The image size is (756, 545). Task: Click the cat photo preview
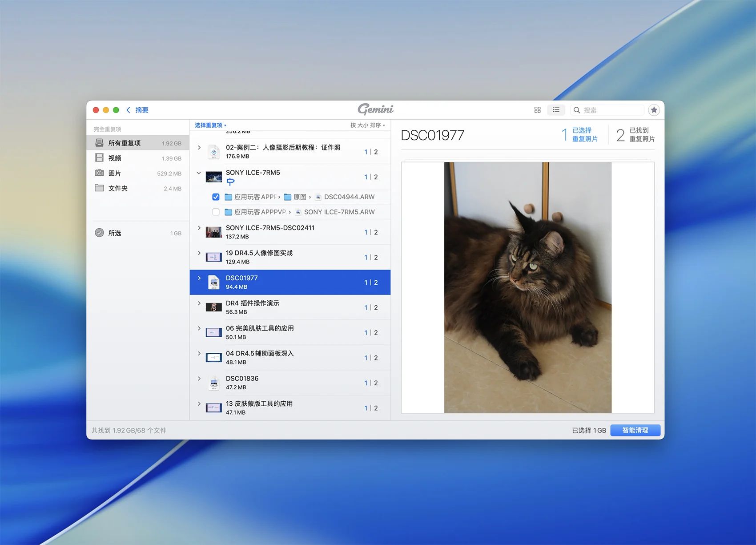pyautogui.click(x=527, y=287)
